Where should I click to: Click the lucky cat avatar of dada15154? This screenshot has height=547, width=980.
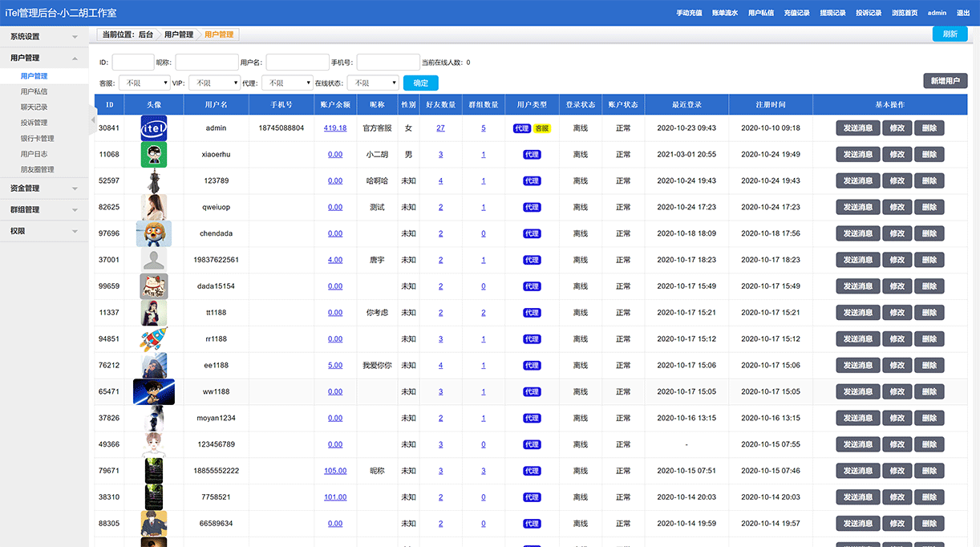(153, 286)
